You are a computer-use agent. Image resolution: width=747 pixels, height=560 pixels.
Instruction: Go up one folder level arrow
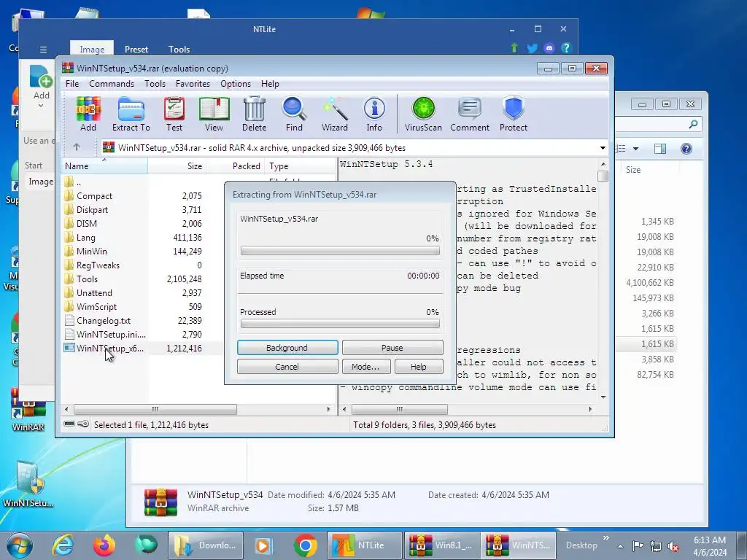pyautogui.click(x=77, y=147)
